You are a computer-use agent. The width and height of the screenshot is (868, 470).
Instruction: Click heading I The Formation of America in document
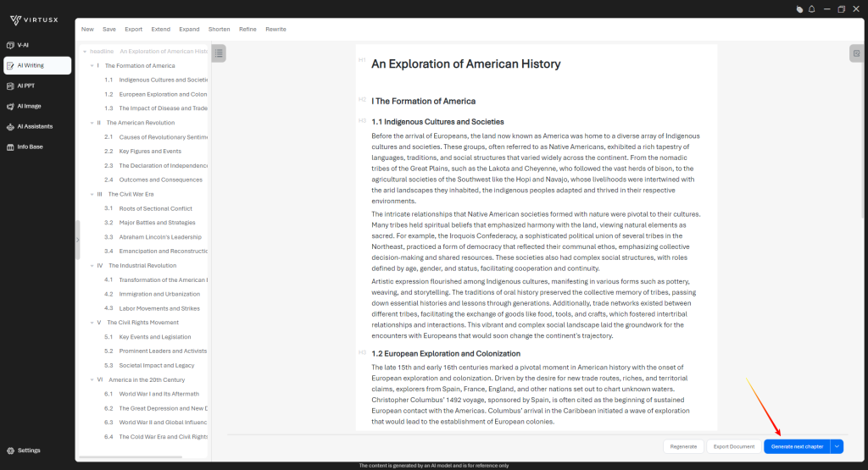click(x=424, y=101)
